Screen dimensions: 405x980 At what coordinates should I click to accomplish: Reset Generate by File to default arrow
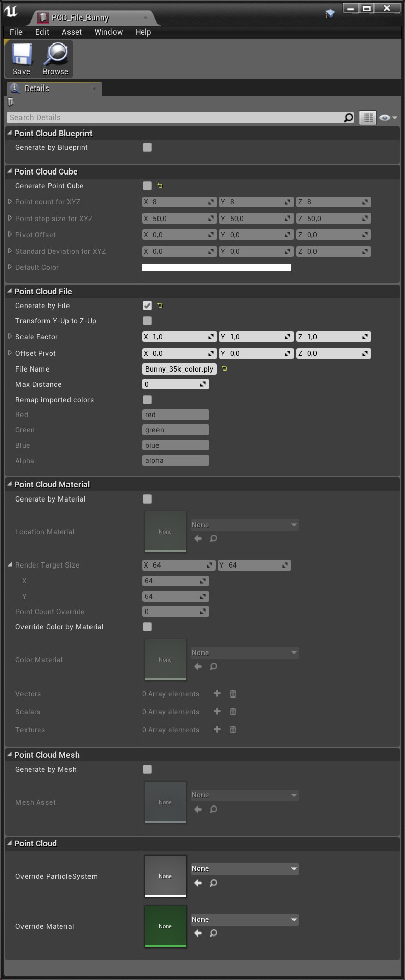[159, 306]
